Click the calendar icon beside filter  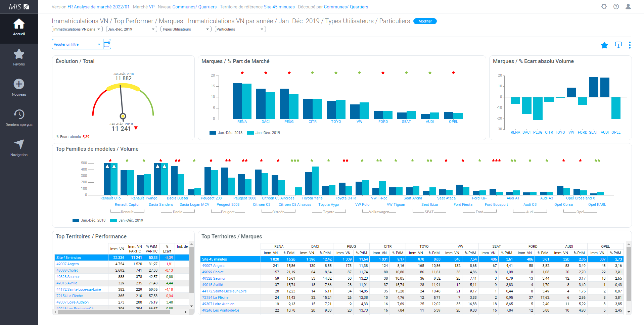click(x=107, y=44)
